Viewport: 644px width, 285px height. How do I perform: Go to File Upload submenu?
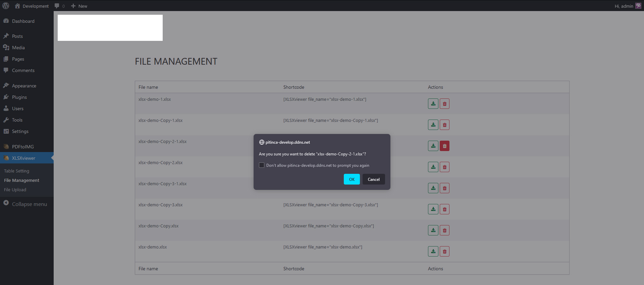point(15,190)
